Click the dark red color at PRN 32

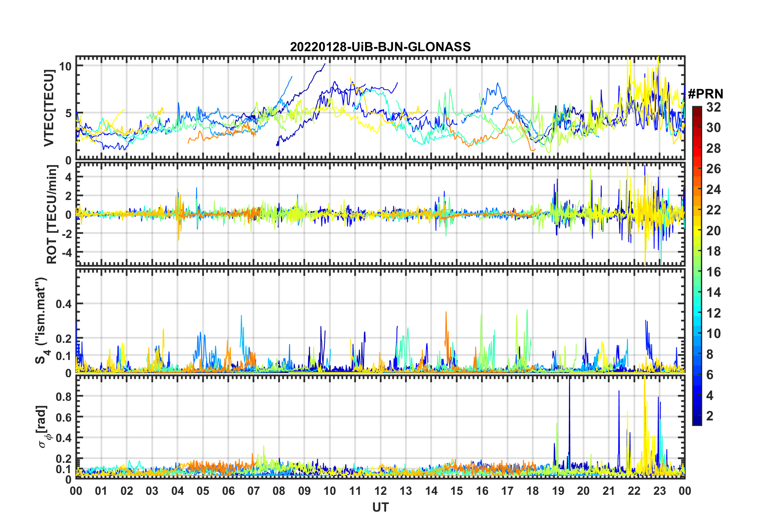click(x=697, y=109)
